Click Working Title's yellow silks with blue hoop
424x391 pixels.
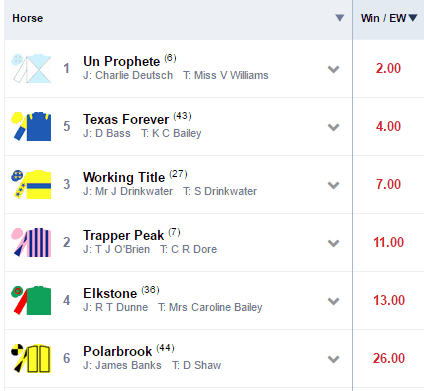tap(31, 184)
